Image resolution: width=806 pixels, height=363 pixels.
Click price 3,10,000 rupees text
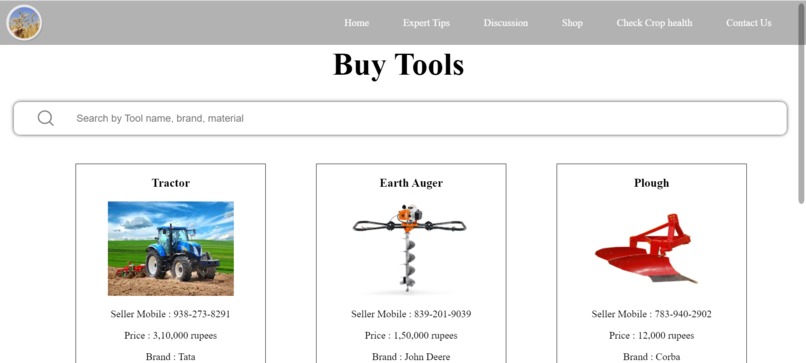tap(170, 336)
